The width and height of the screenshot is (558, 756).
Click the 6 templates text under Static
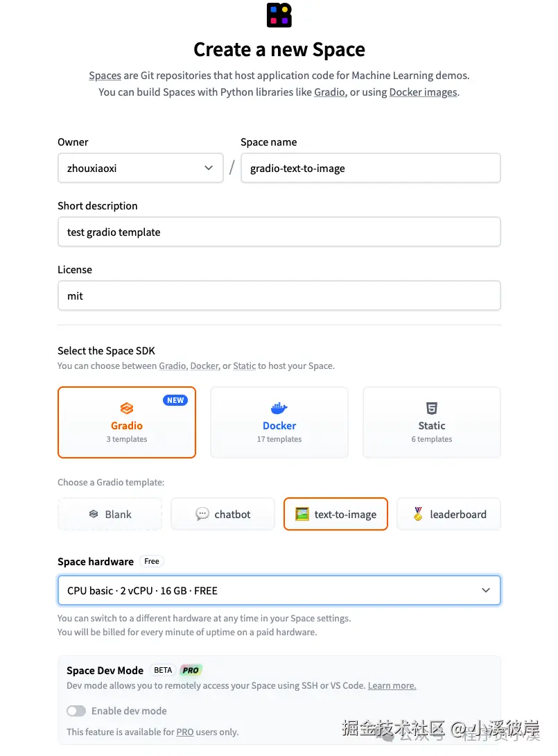tap(432, 439)
